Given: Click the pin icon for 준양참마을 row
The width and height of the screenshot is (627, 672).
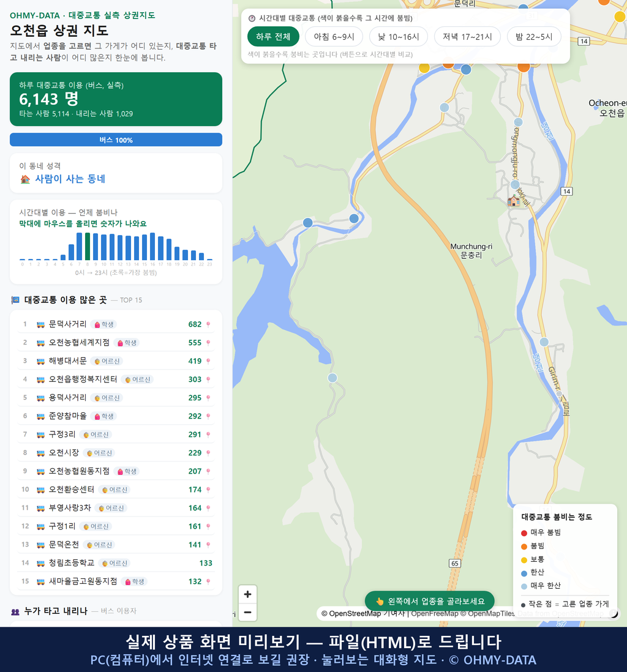Looking at the screenshot, I should coord(208,416).
